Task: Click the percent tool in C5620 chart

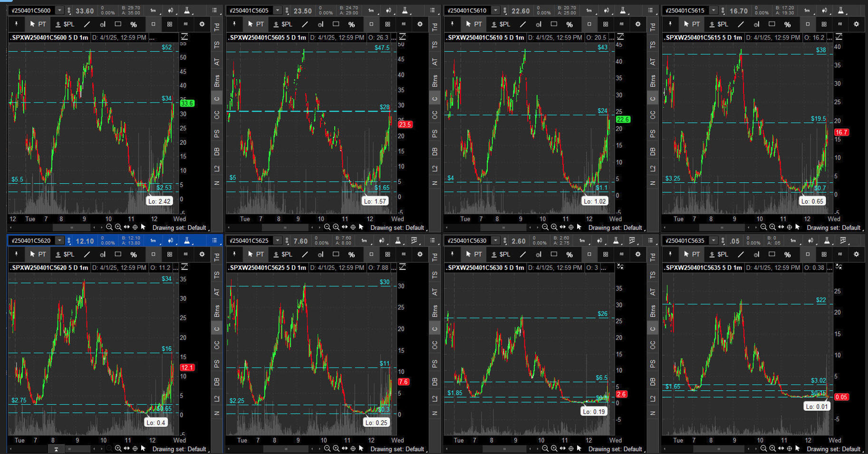Action: point(134,255)
